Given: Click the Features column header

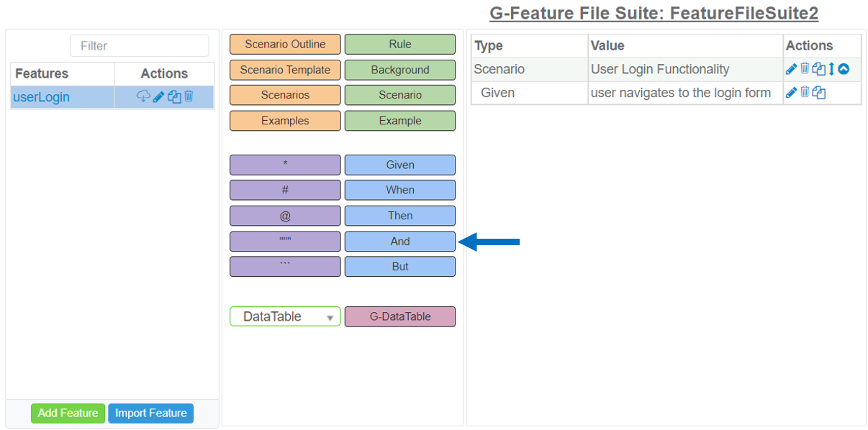Looking at the screenshot, I should click(x=63, y=73).
